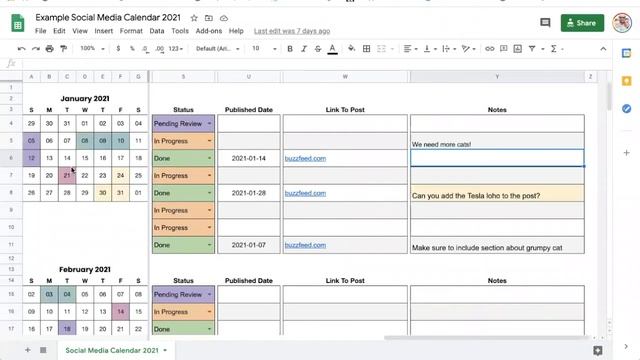Image resolution: width=640 pixels, height=360 pixels.
Task: Open Calendar in the side panel
Action: (627, 53)
